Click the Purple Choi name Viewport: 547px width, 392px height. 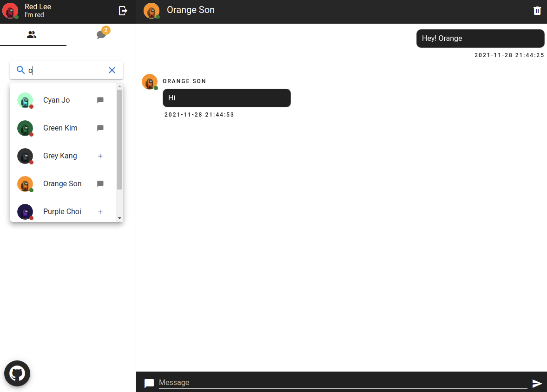[x=62, y=212]
